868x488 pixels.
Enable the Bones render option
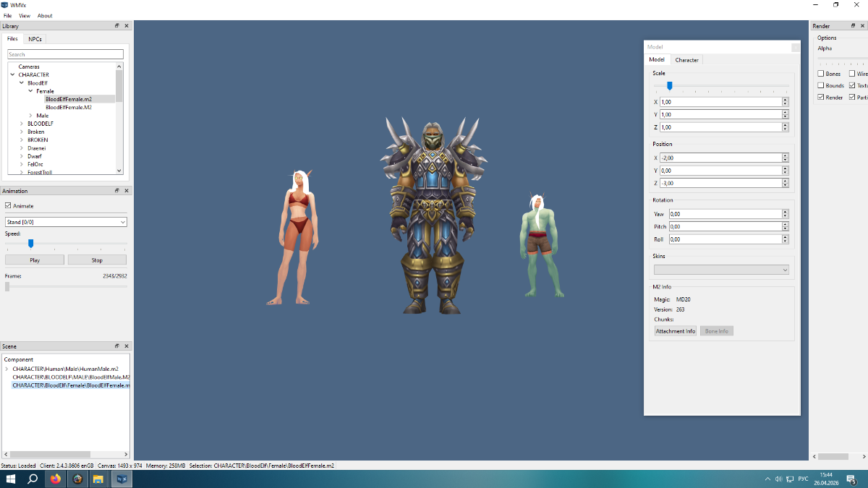(821, 74)
